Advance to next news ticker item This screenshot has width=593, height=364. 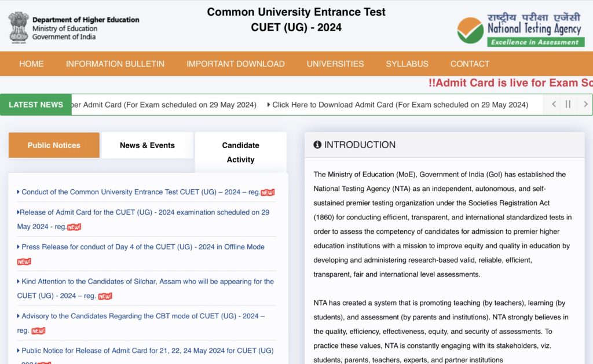pyautogui.click(x=585, y=104)
